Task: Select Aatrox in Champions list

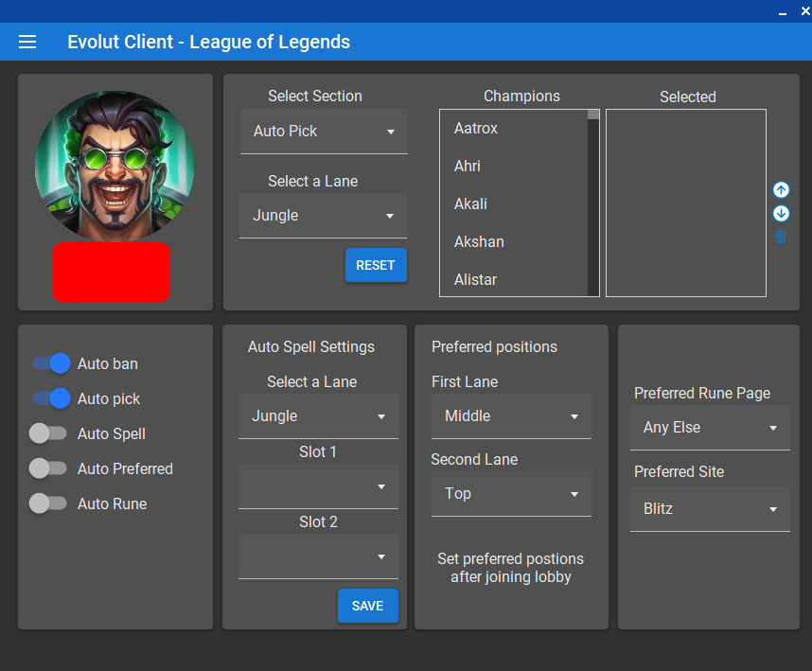Action: tap(513, 129)
